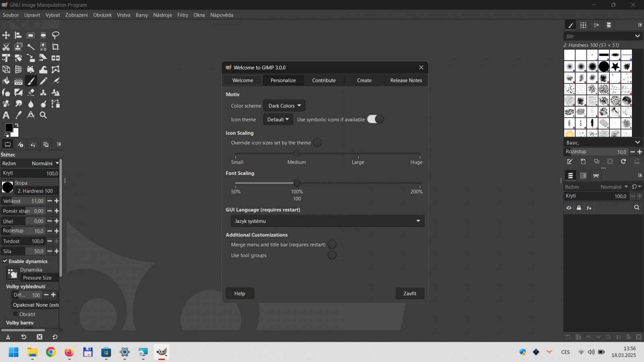Select the Pencil tool

click(x=43, y=81)
